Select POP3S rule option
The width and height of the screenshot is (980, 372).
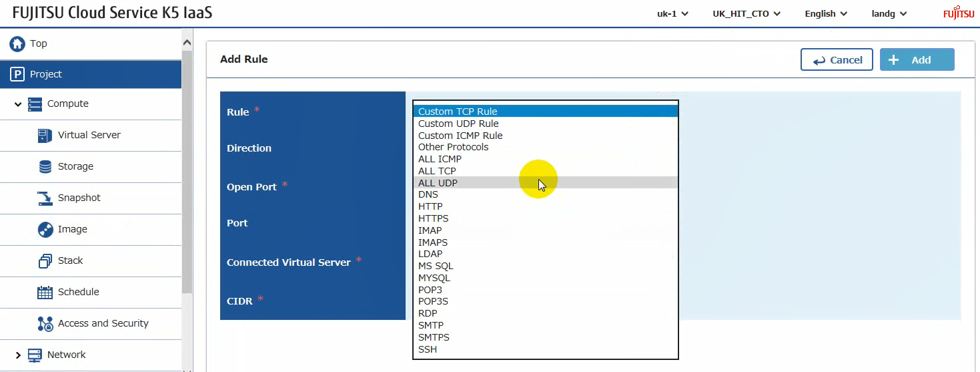click(546, 301)
